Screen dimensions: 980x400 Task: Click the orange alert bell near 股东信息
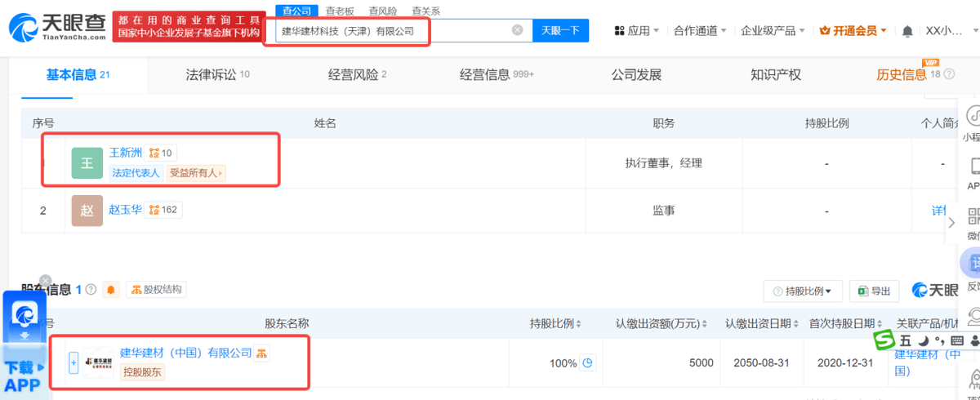pyautogui.click(x=111, y=290)
